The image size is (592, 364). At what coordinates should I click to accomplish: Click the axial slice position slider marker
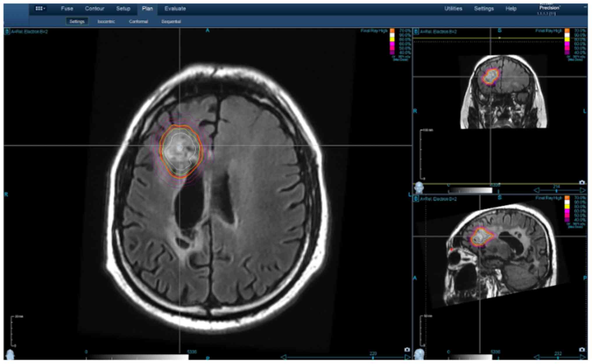click(x=373, y=358)
